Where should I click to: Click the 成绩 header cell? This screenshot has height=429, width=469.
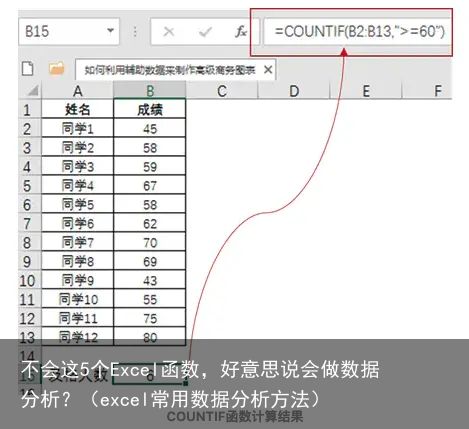[150, 109]
